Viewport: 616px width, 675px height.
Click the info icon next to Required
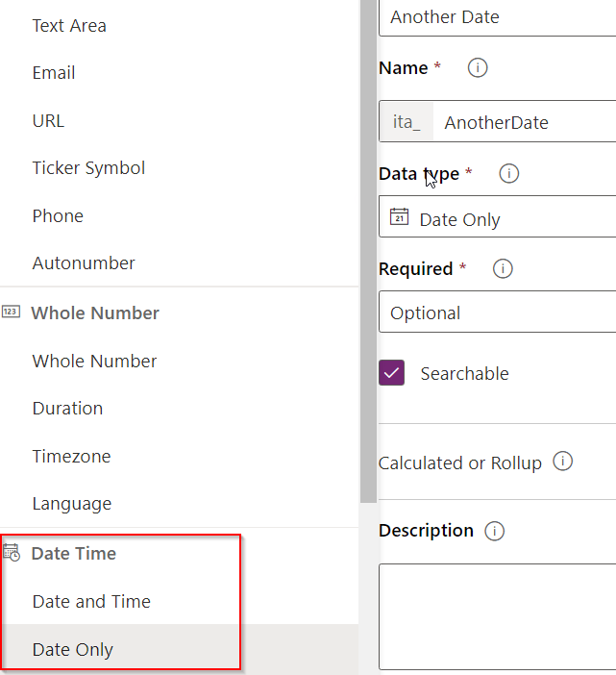[502, 269]
